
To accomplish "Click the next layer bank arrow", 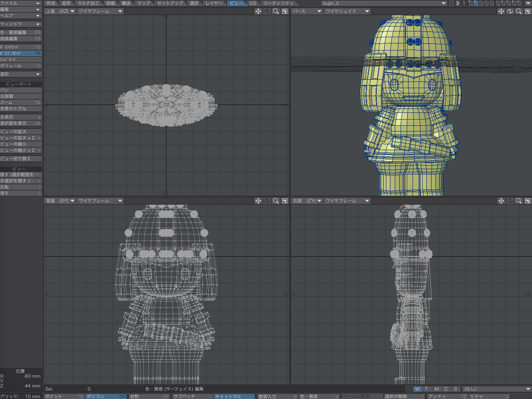I will tap(458, 3).
